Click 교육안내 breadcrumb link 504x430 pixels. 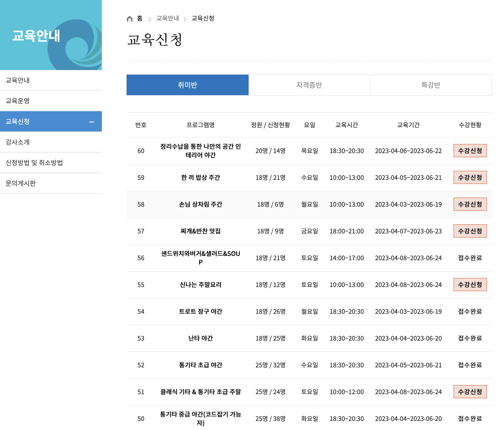pos(168,18)
